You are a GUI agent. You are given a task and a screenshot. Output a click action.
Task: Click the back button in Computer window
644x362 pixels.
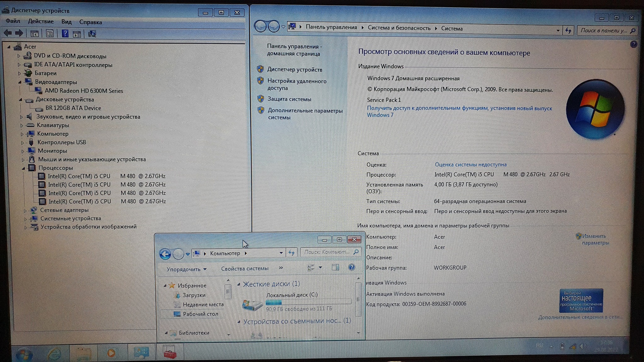[x=165, y=254]
